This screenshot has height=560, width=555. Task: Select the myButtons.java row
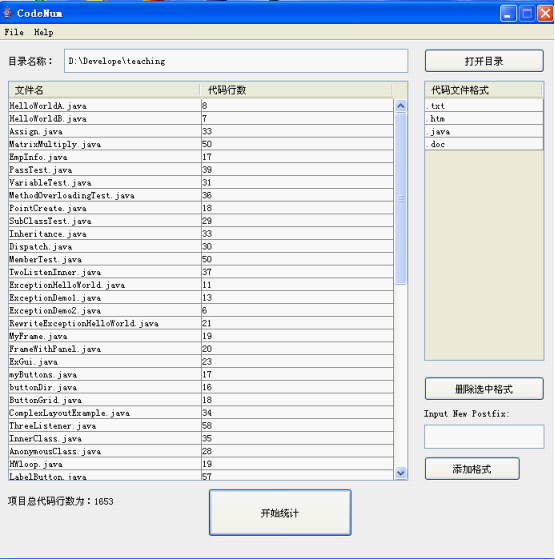coord(201,375)
